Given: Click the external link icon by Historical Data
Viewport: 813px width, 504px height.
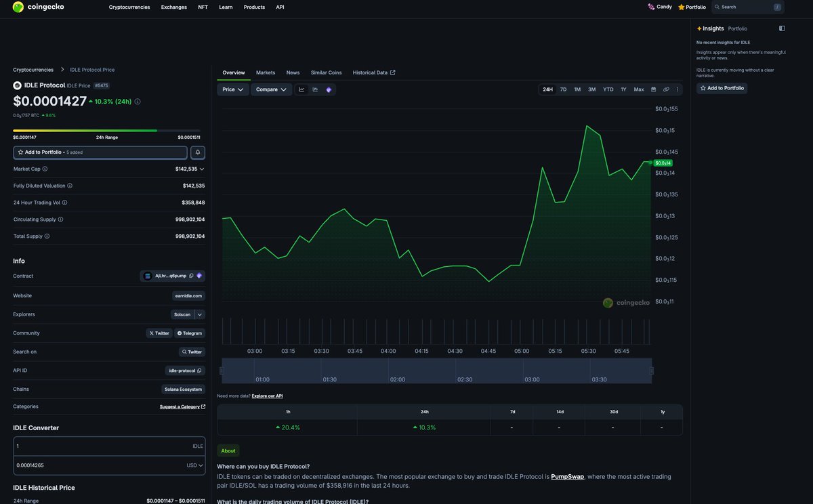Looking at the screenshot, I should pos(393,72).
